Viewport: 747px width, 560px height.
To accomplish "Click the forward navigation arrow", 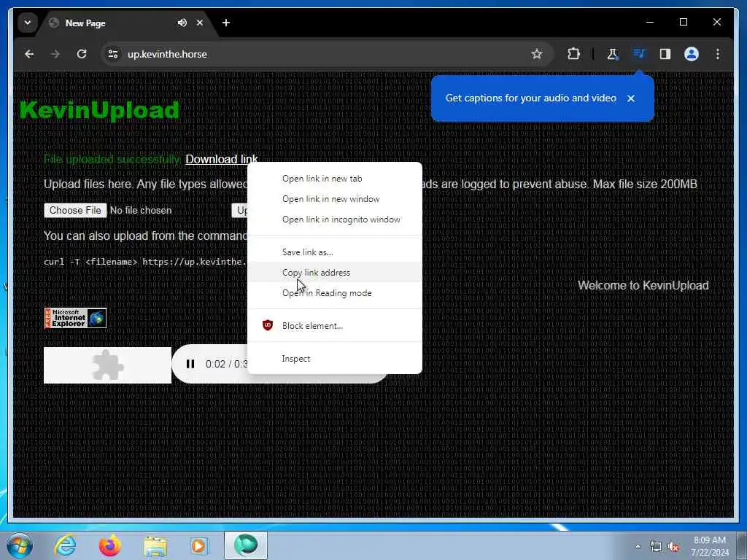I will pos(55,54).
